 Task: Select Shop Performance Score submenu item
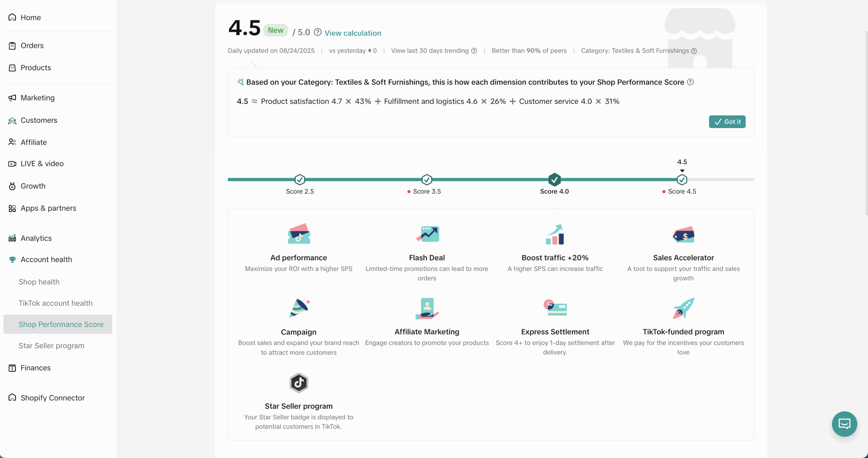point(58,324)
